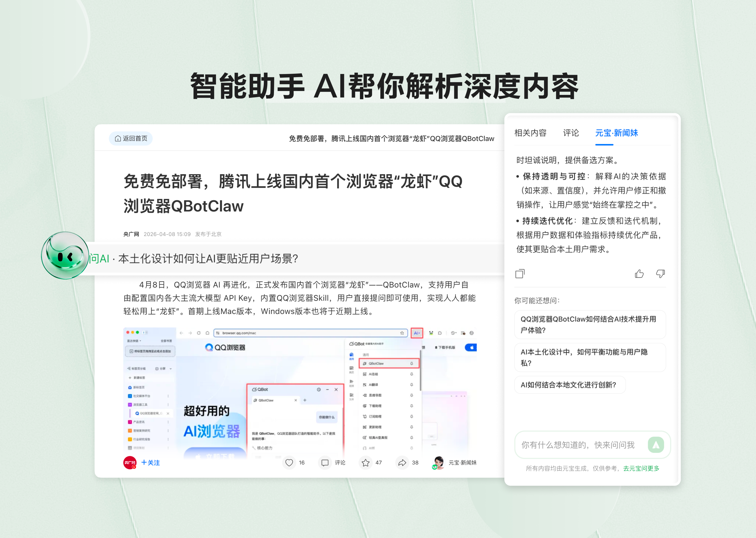The width and height of the screenshot is (756, 538).
Task: Give the answer a thumbs up
Action: (x=639, y=274)
